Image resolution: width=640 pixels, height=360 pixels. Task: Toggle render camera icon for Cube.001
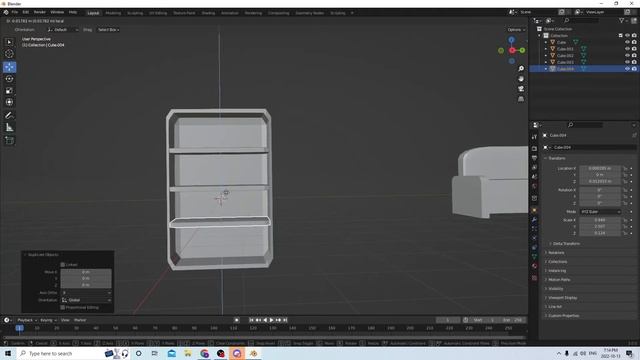(634, 49)
